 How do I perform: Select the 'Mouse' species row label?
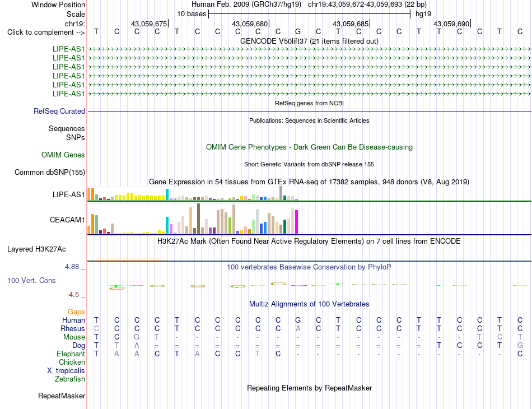click(74, 337)
